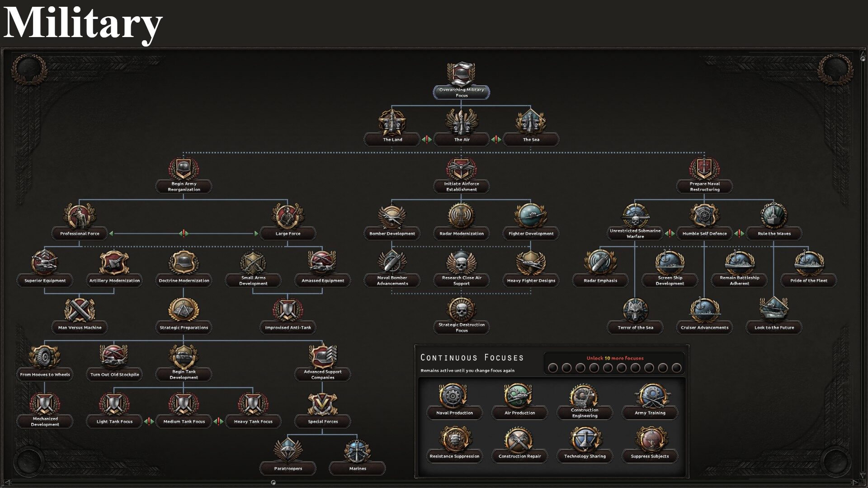
Task: Click Doctrine Modernization focus icon
Action: (184, 263)
